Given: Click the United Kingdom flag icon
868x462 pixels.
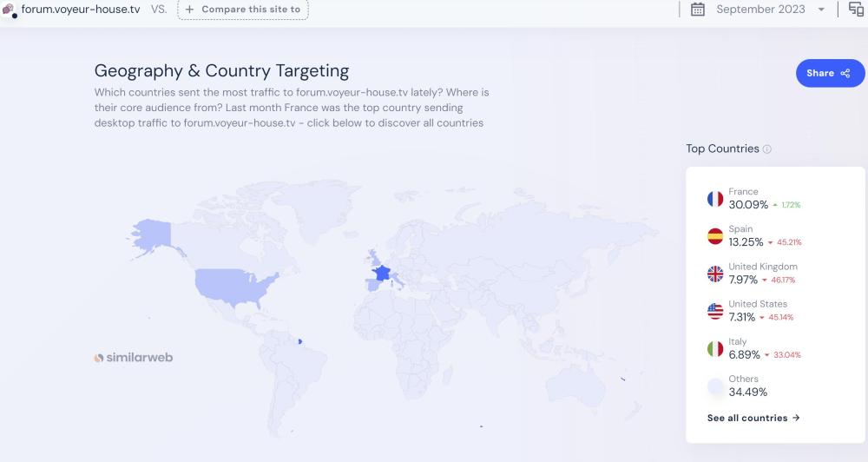Looking at the screenshot, I should 715,274.
